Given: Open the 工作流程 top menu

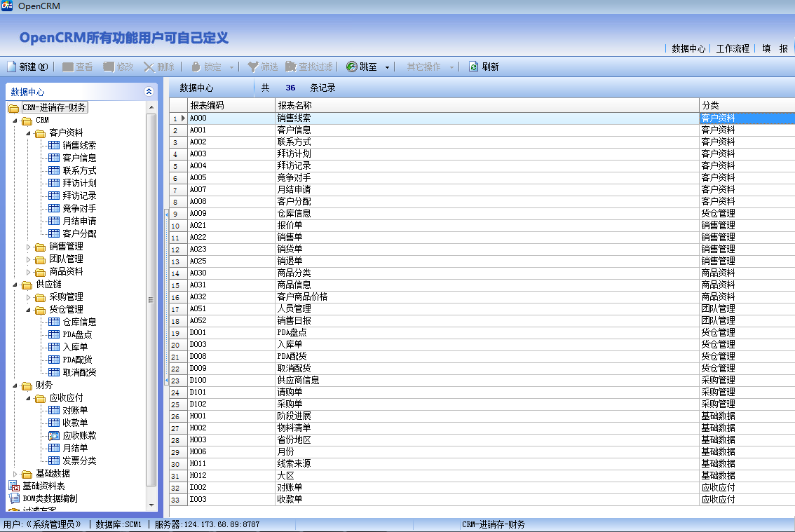Looking at the screenshot, I should click(733, 48).
